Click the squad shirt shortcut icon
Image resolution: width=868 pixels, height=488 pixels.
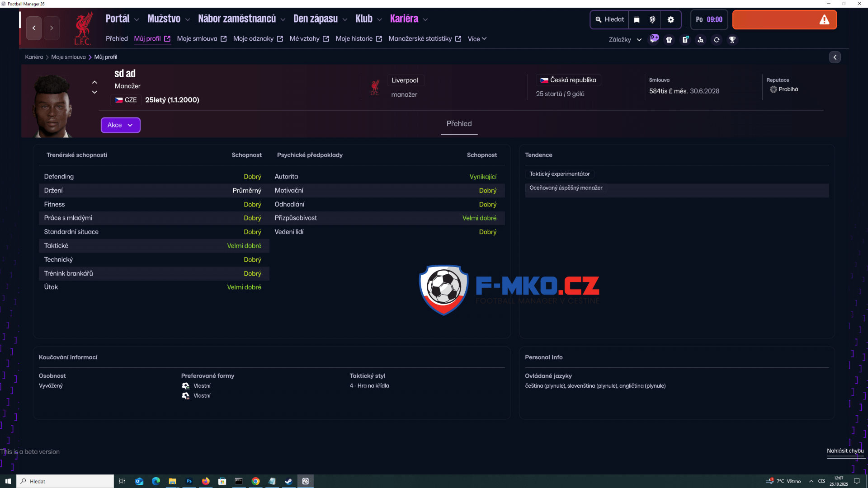(669, 40)
